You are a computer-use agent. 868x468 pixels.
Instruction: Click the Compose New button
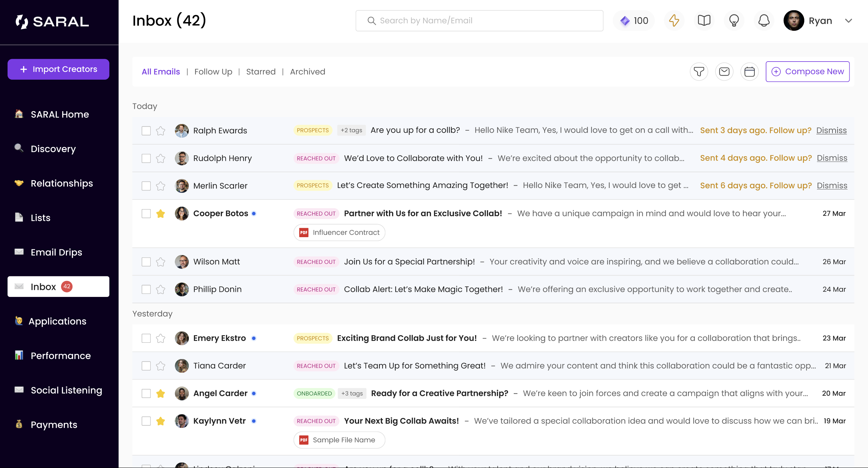pos(807,72)
